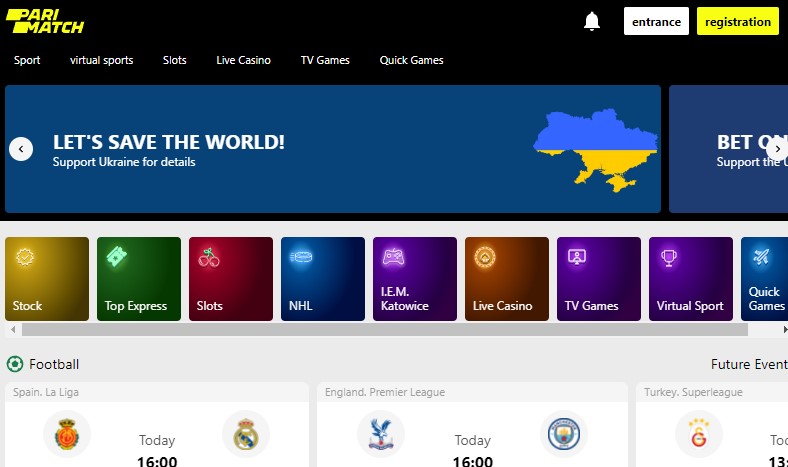Open the virtual sports menu item
Screen dimensions: 788x467
click(x=102, y=60)
